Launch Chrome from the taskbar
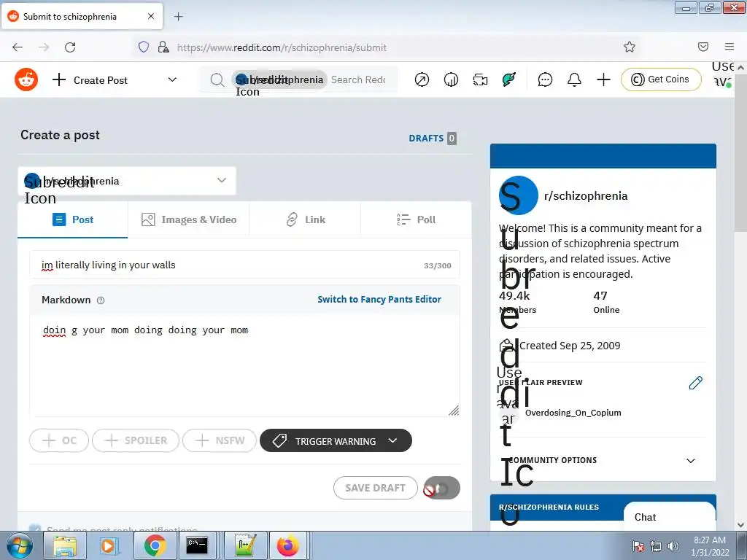The width and height of the screenshot is (747, 560). click(x=155, y=545)
